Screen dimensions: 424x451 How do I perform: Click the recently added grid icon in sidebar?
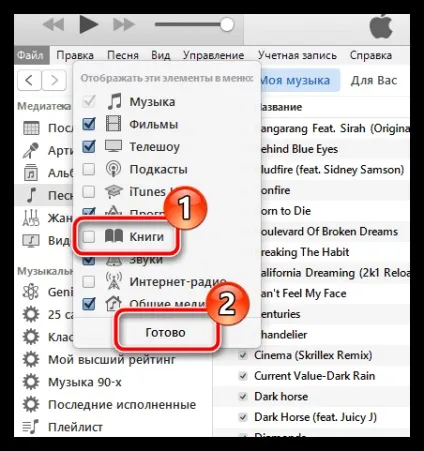[x=31, y=128]
